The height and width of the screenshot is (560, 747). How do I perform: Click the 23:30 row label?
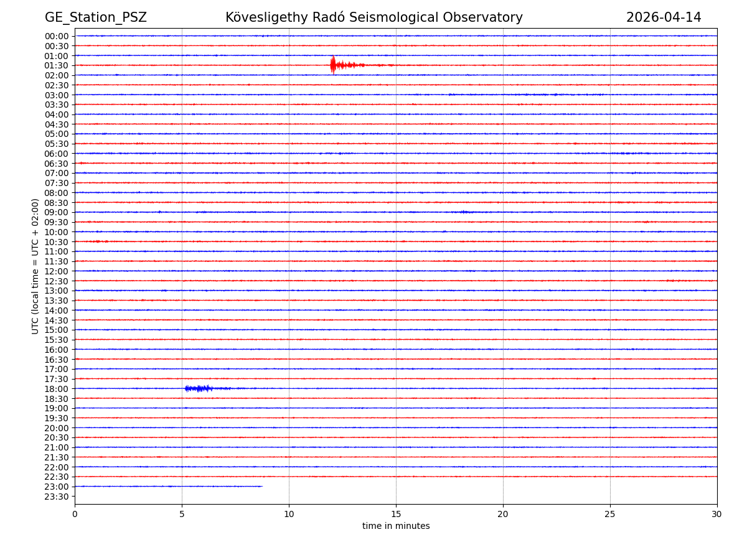pos(57,497)
